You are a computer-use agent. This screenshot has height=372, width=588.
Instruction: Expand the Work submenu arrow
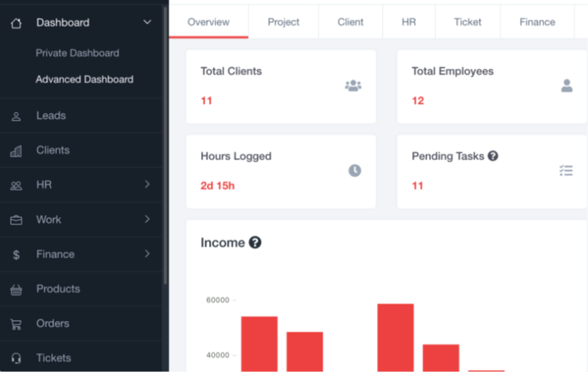click(147, 219)
